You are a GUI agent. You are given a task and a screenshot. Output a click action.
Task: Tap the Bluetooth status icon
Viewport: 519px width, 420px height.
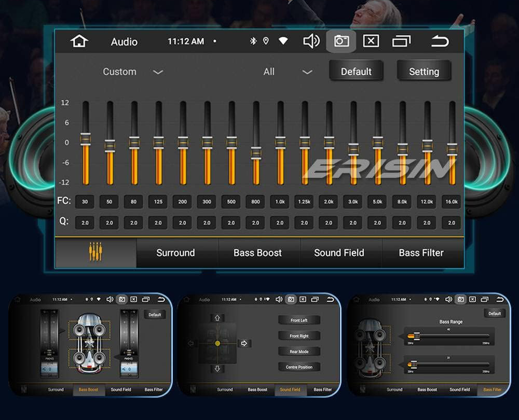pyautogui.click(x=253, y=41)
